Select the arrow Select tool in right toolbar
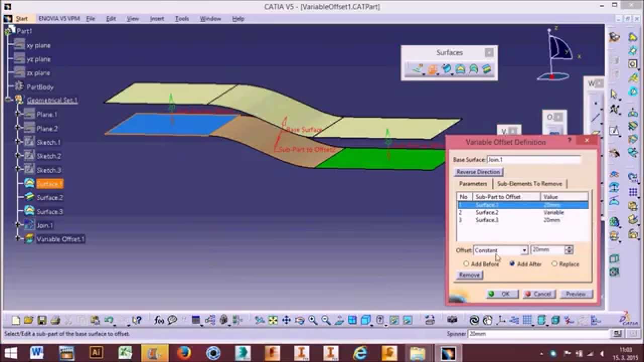This screenshot has height=362, width=644. [614, 94]
